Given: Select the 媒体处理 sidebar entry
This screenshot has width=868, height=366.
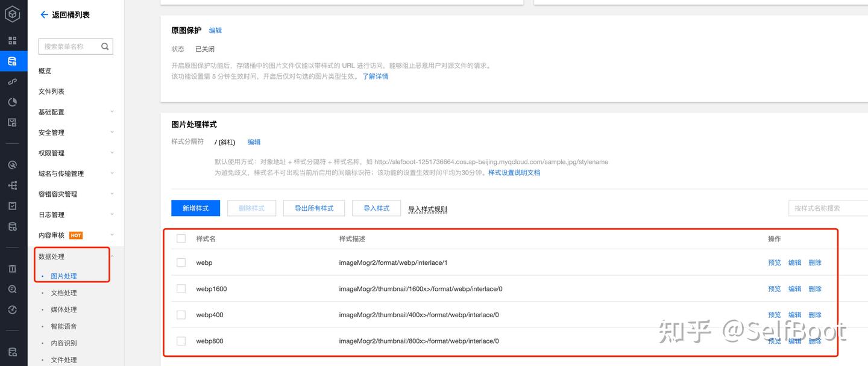Looking at the screenshot, I should pyautogui.click(x=61, y=309).
